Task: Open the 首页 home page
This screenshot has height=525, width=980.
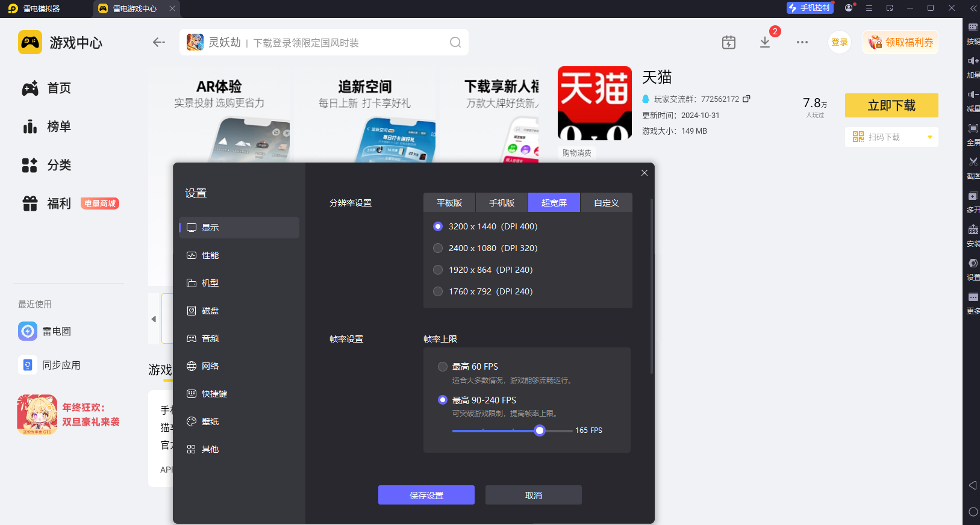Action: (x=59, y=89)
